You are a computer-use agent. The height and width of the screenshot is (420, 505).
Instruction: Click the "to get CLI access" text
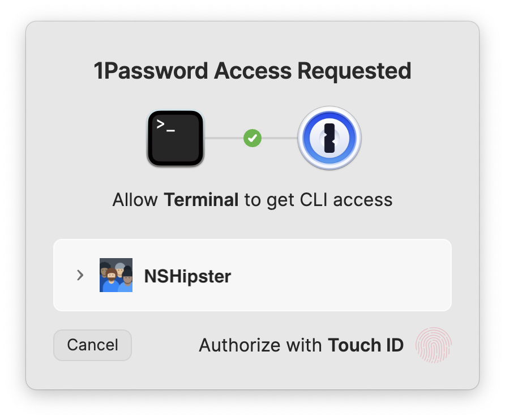pos(319,200)
